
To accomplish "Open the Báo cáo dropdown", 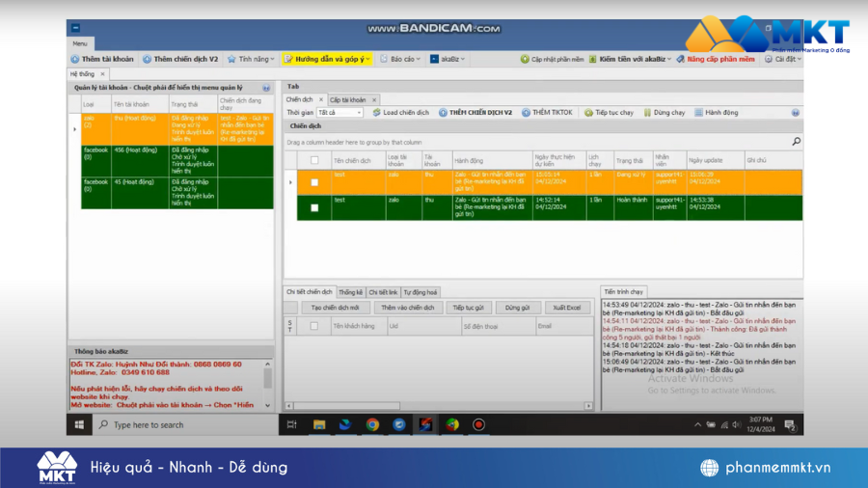I will tap(400, 59).
